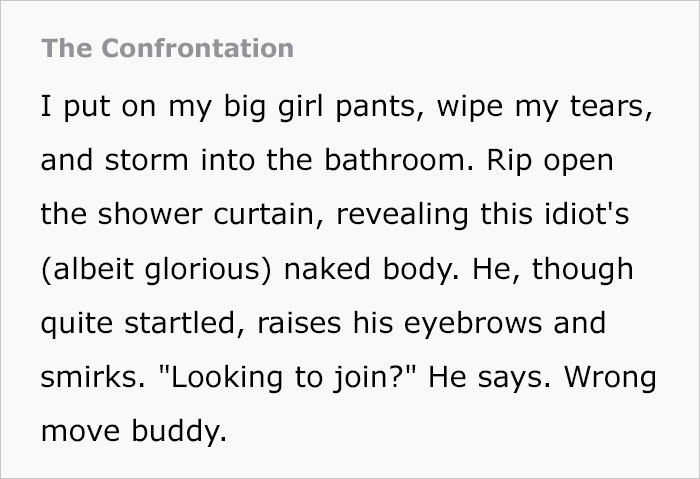Click the heading 'The Confrontation'
The height and width of the screenshot is (479, 700).
coord(167,48)
